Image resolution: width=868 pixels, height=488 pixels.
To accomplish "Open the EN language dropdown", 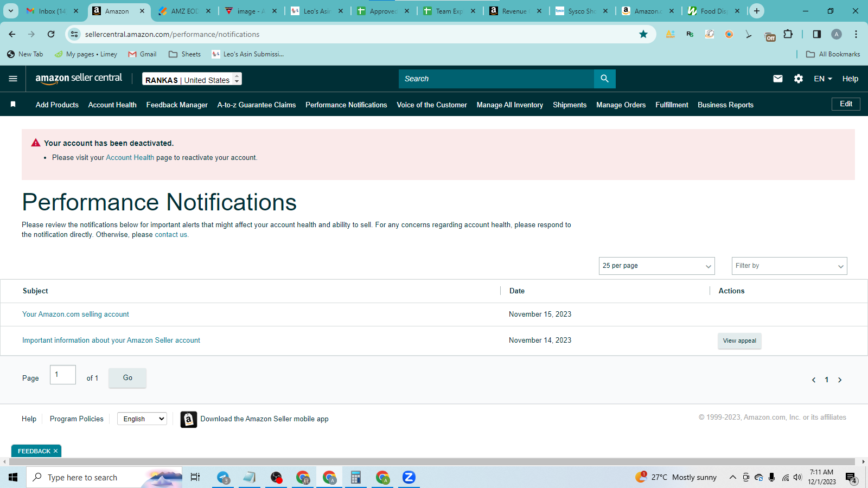I will [823, 79].
